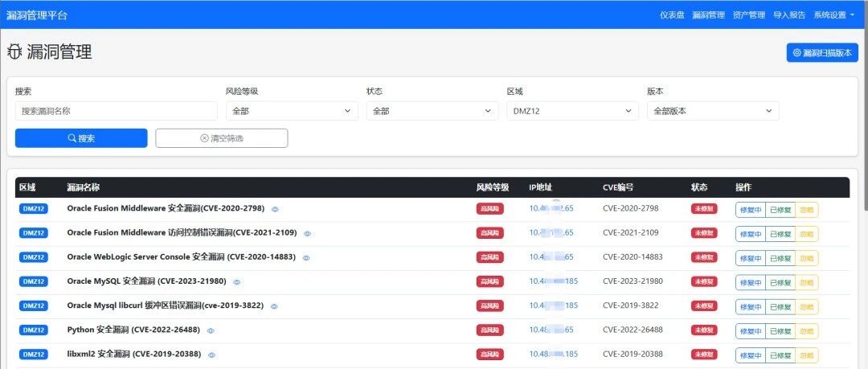Click CVE-2022-26488 in CVE编号 column

click(633, 330)
